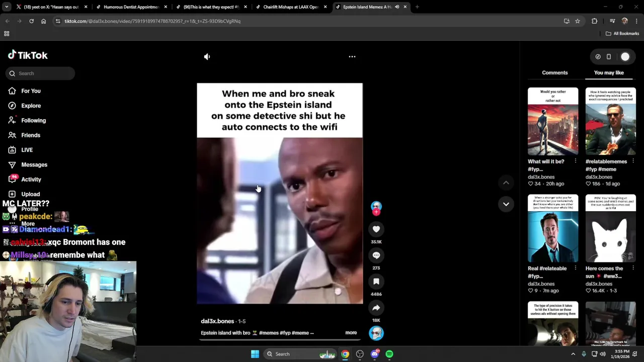Like the video with heart icon
This screenshot has height=362, width=644.
tap(376, 229)
